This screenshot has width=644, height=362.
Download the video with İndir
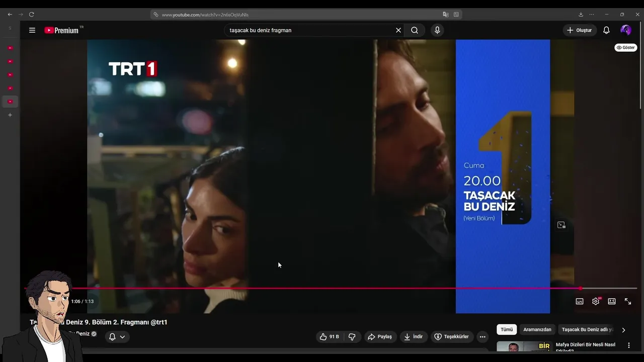click(x=414, y=337)
